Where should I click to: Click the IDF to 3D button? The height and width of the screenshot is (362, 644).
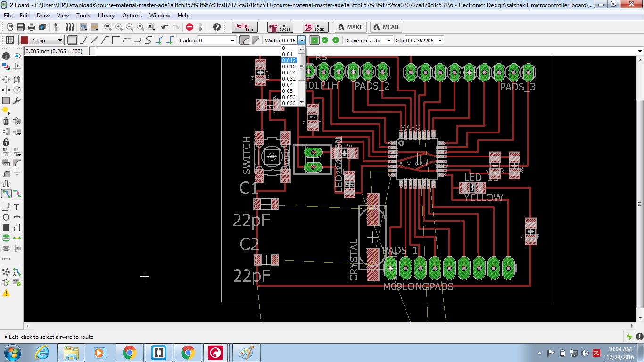315,27
